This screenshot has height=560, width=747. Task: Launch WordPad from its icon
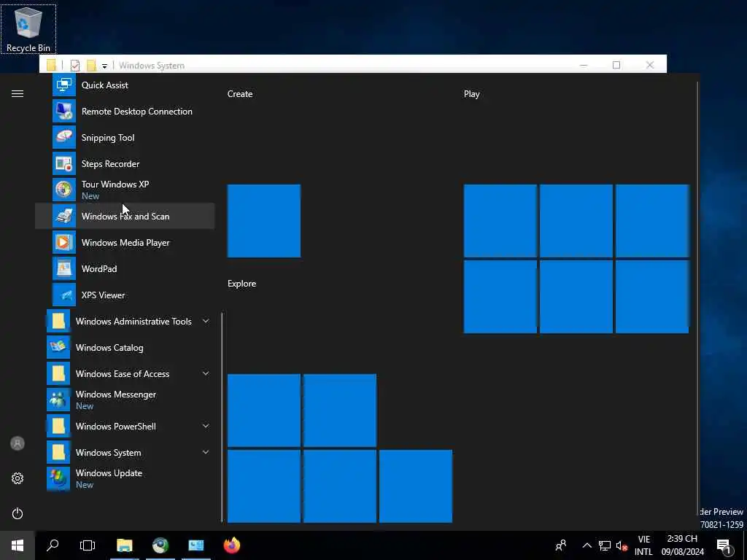click(x=64, y=268)
